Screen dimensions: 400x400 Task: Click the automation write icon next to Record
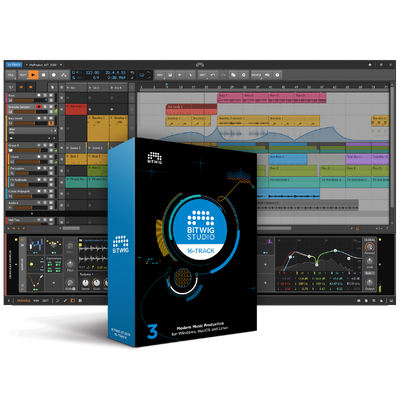[64, 75]
